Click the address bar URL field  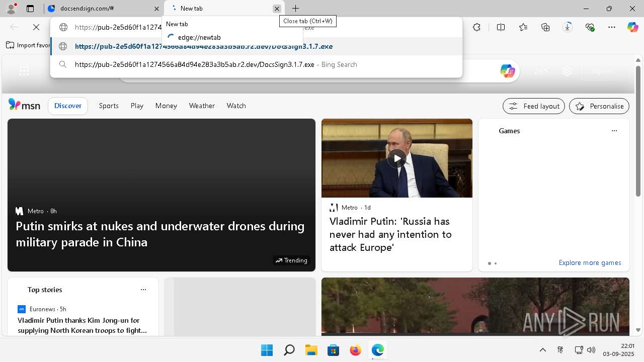coord(256,27)
